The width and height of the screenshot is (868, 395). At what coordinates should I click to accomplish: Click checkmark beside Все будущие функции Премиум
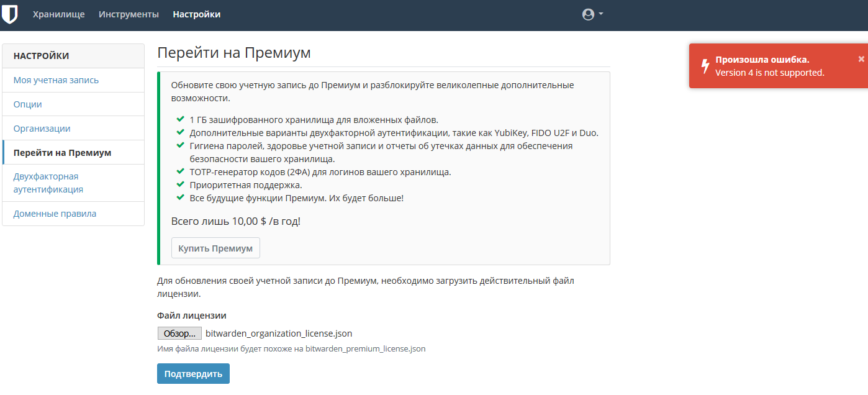(x=181, y=197)
